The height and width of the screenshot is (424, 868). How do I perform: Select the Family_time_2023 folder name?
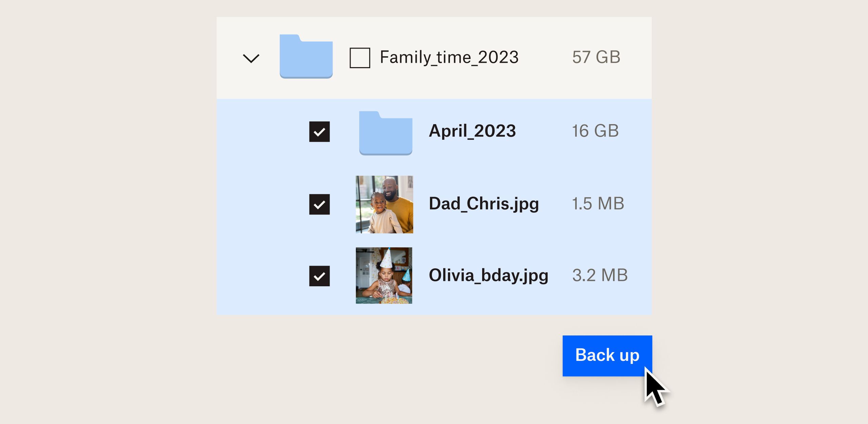(x=449, y=57)
